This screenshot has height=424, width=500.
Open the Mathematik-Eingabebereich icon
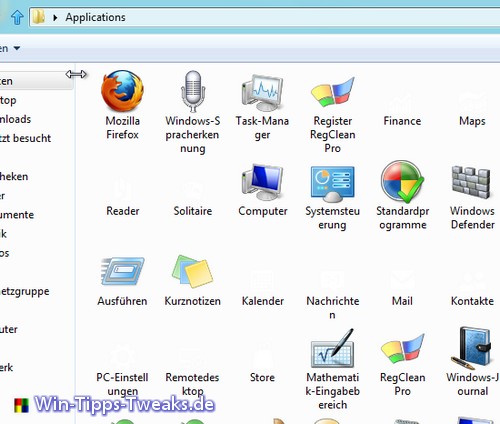(x=332, y=349)
